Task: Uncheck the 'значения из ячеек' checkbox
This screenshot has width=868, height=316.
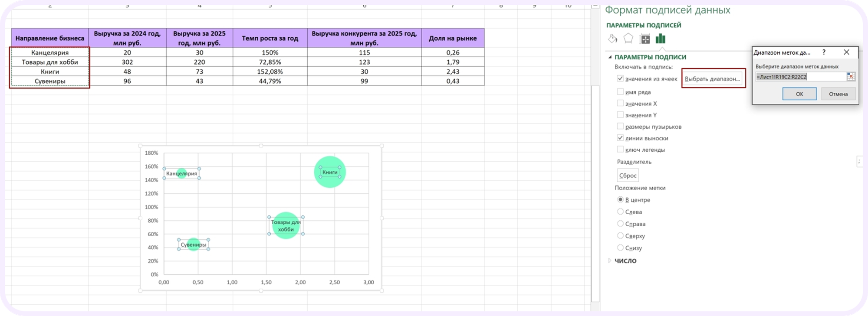Action: 620,79
